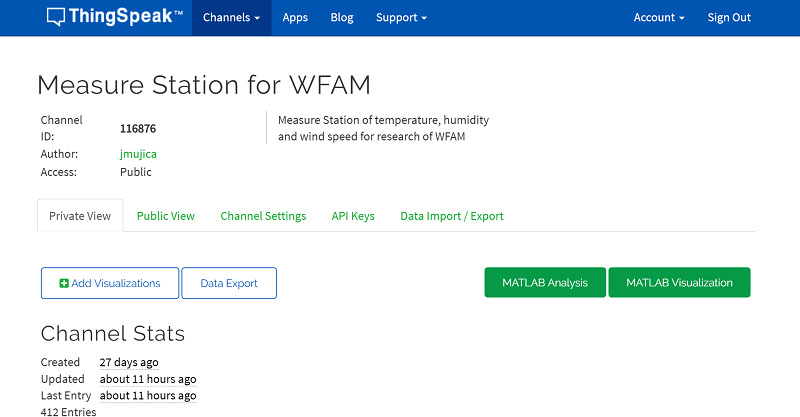Click the Add Visualizations button
Screen dimensions: 800x417
[x=110, y=283]
